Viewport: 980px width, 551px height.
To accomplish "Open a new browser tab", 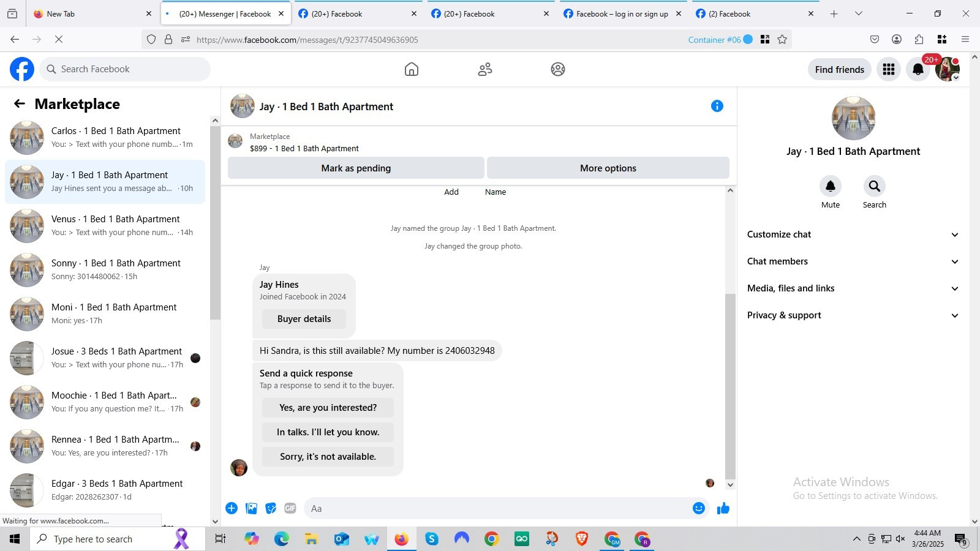I will pyautogui.click(x=834, y=13).
